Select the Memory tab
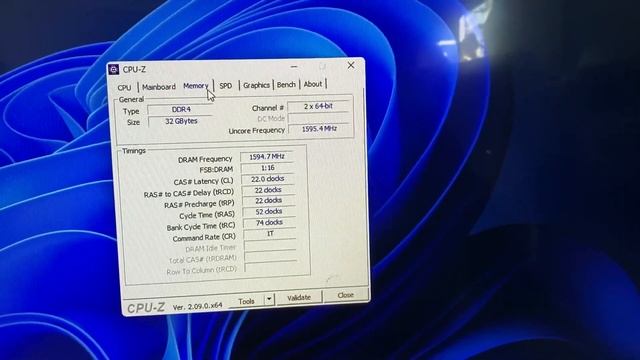 (196, 86)
